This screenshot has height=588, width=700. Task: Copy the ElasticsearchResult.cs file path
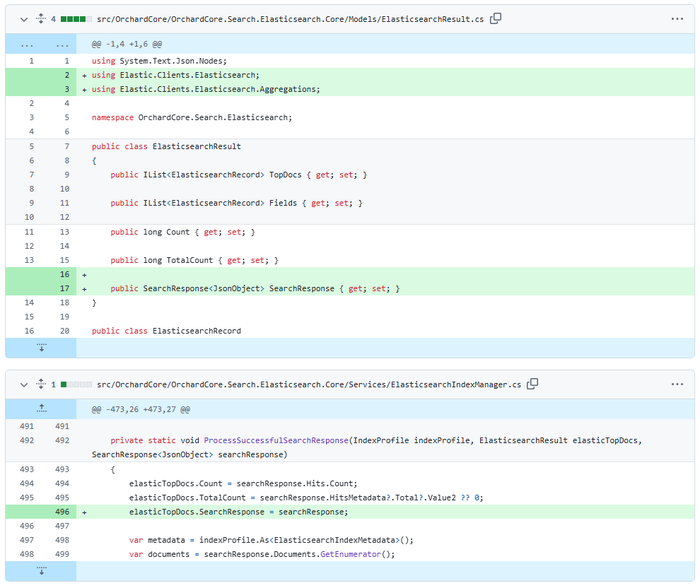point(496,18)
